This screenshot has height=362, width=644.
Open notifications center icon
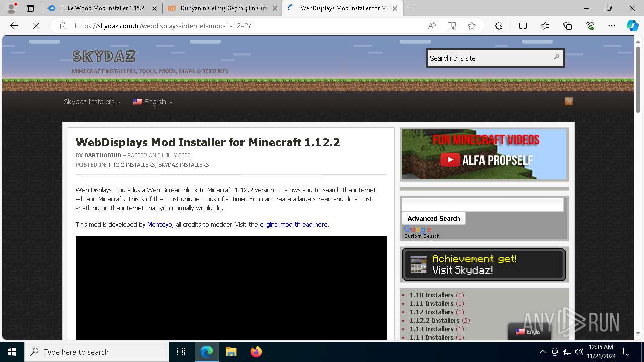[627, 352]
